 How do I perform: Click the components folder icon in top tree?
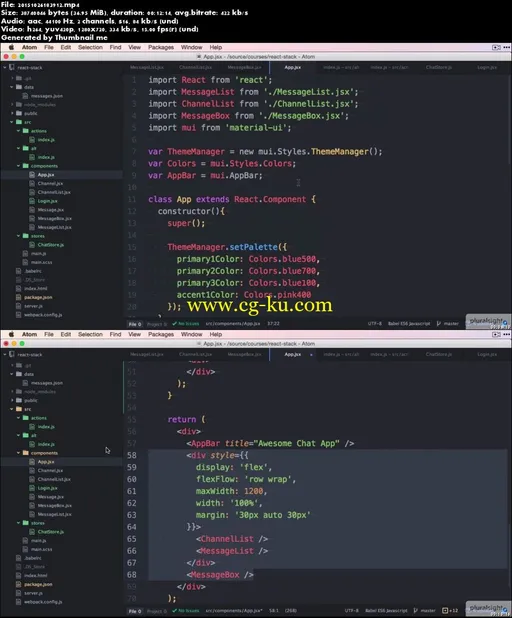26,166
